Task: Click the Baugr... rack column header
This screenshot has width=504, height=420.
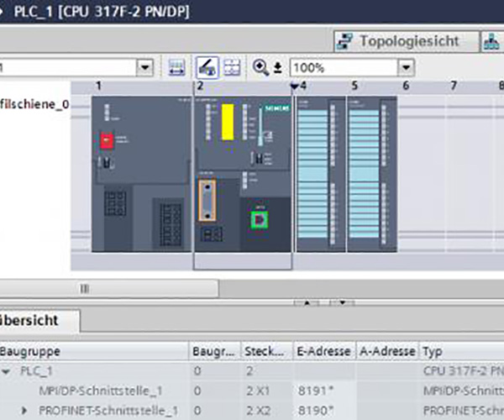Action: pos(214,351)
